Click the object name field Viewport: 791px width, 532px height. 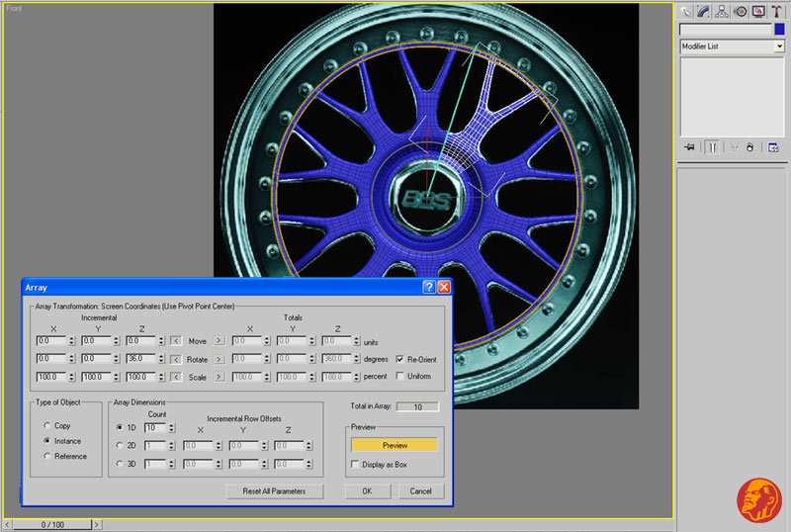pos(726,30)
